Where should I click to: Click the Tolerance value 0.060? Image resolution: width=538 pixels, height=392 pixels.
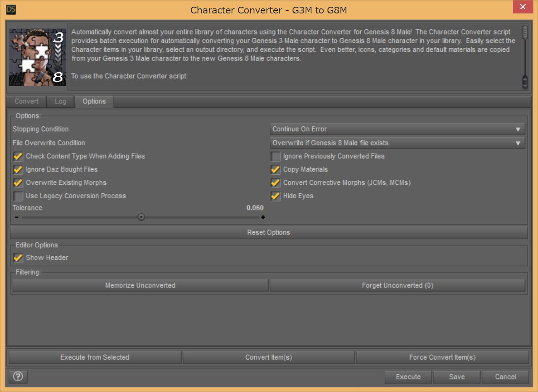click(255, 208)
